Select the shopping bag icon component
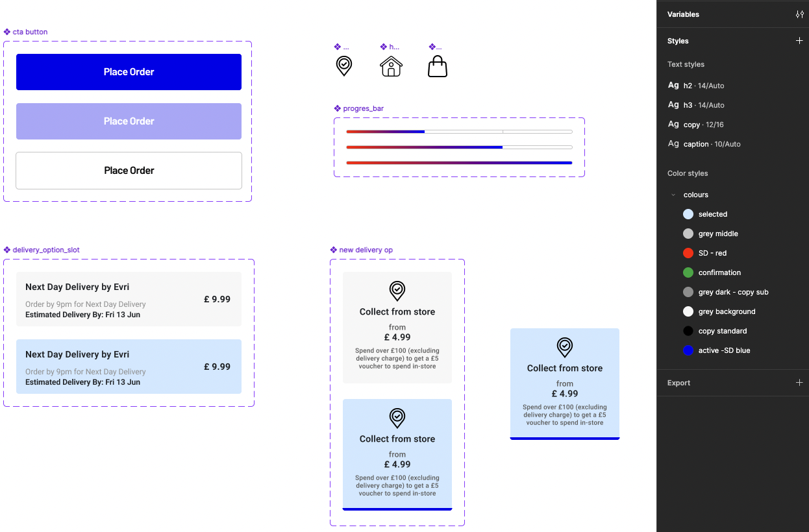The image size is (809, 532). coord(438,66)
